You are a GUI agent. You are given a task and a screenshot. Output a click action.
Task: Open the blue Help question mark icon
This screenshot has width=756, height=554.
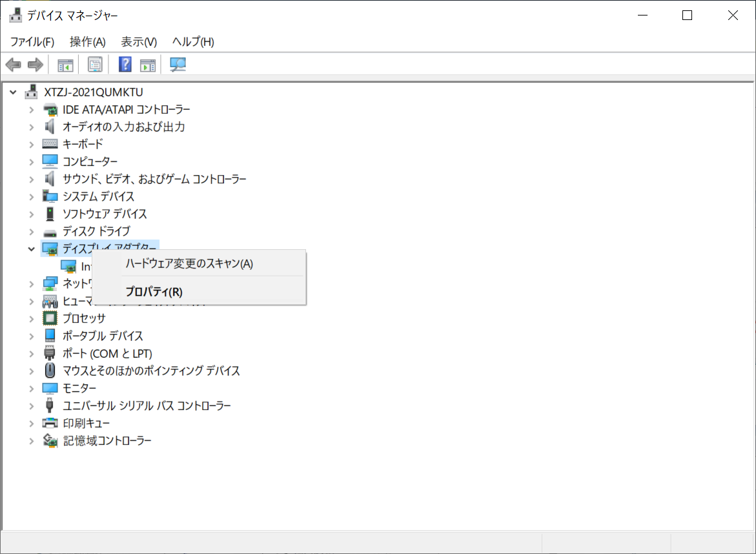click(125, 65)
